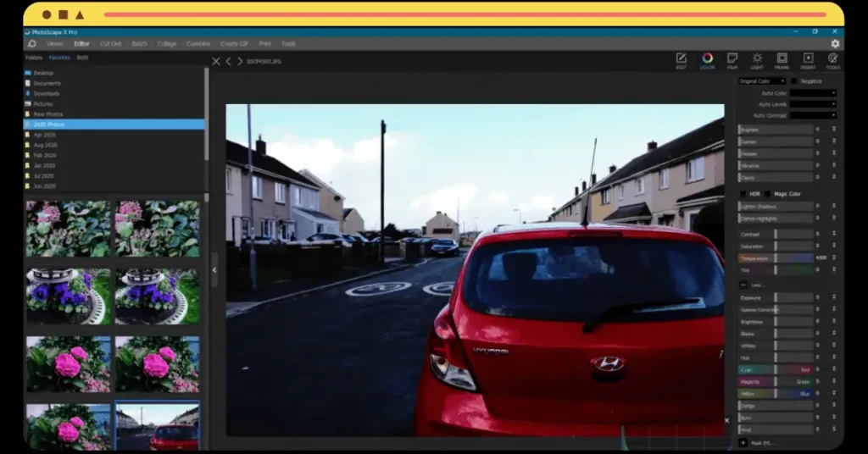Click the Temperature value stepper
Image resolution: width=868 pixels, height=454 pixels.
(834, 257)
